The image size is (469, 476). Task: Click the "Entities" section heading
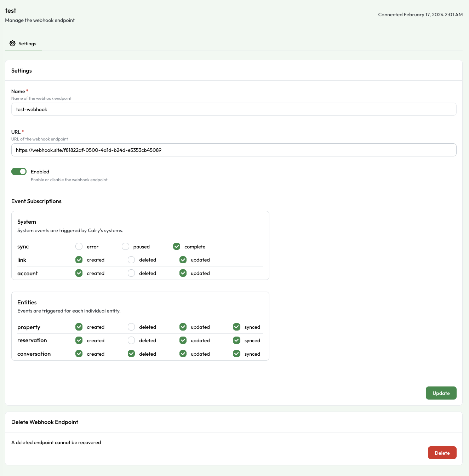(x=27, y=303)
